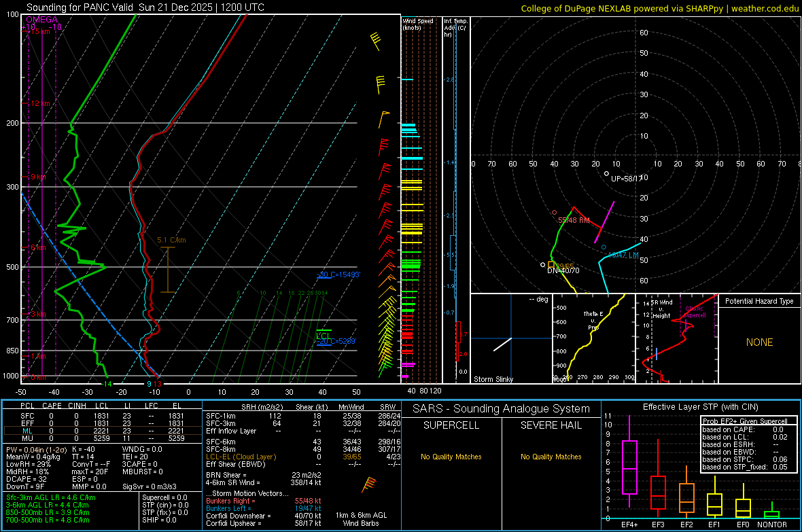Viewport: 802px width, 532px height.
Task: Click the MidRH = 18% value
Action: coord(28,472)
